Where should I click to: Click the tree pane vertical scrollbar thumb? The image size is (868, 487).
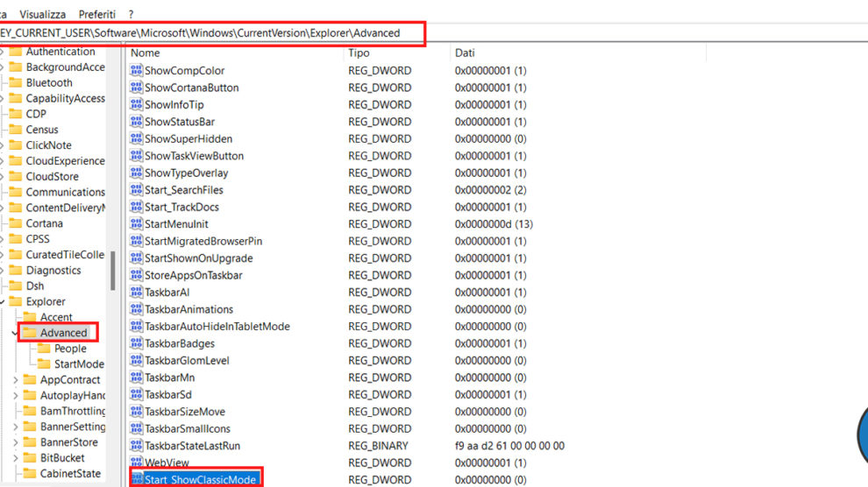click(113, 271)
